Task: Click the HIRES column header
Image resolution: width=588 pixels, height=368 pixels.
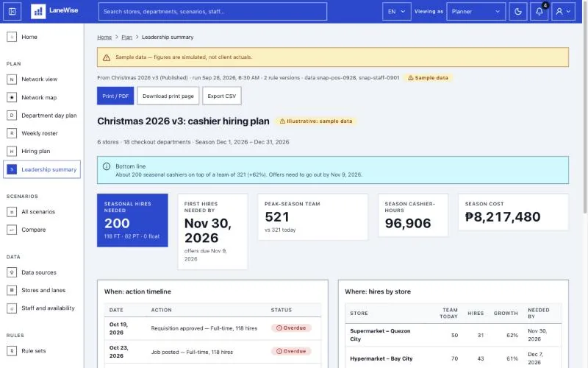Action: coord(476,314)
